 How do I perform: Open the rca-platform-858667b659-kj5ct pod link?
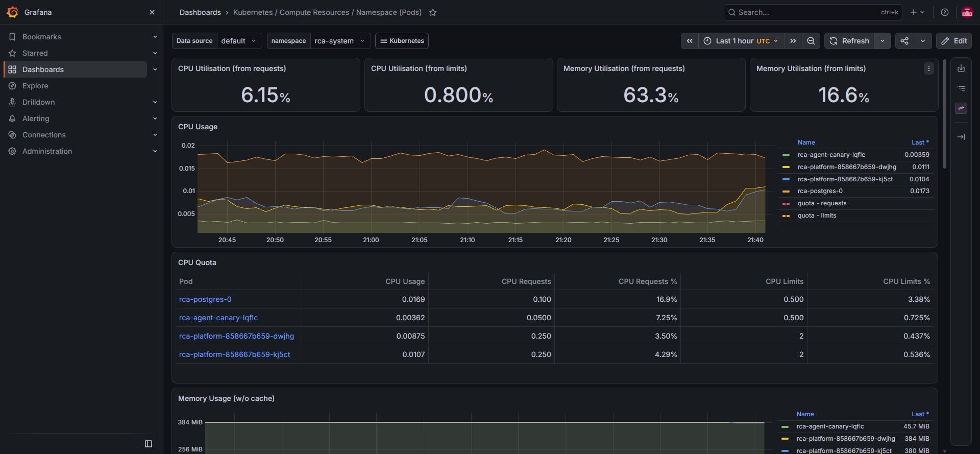pyautogui.click(x=234, y=354)
